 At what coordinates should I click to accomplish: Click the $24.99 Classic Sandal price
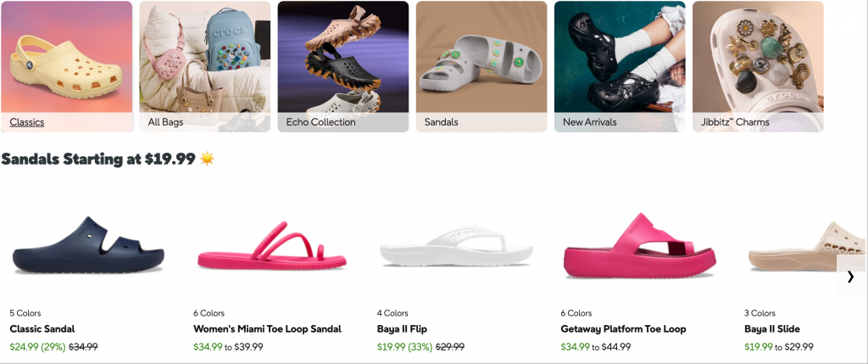(x=25, y=347)
